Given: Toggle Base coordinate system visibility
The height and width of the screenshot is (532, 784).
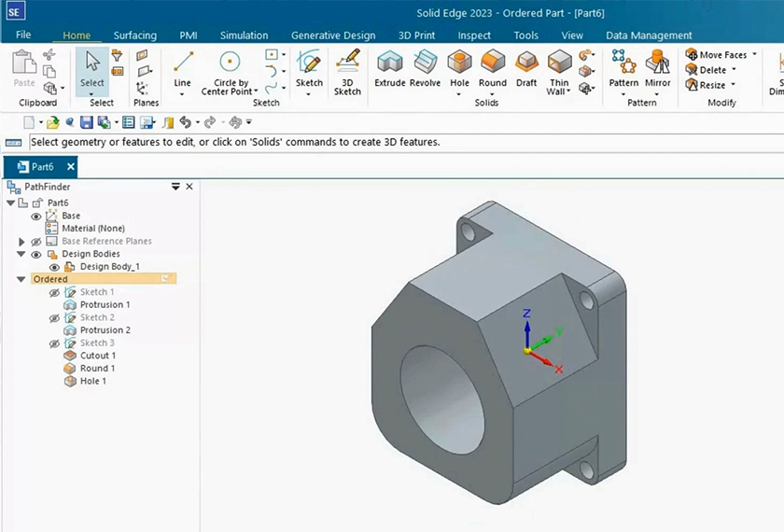Looking at the screenshot, I should pyautogui.click(x=36, y=216).
